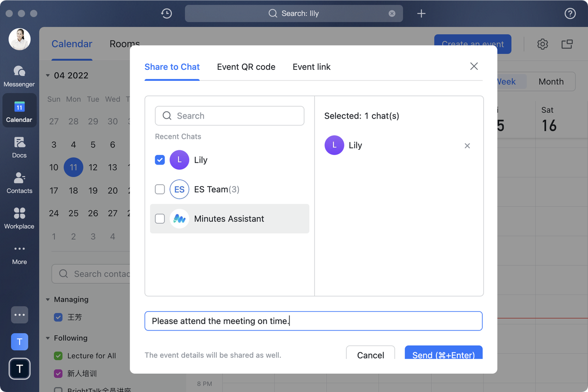588x392 pixels.
Task: Click the Send button
Action: 443,355
